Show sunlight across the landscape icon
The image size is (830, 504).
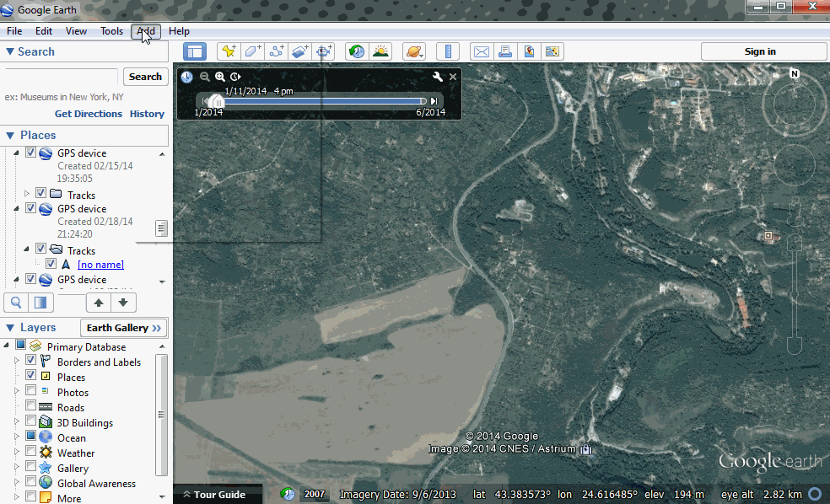pos(380,51)
